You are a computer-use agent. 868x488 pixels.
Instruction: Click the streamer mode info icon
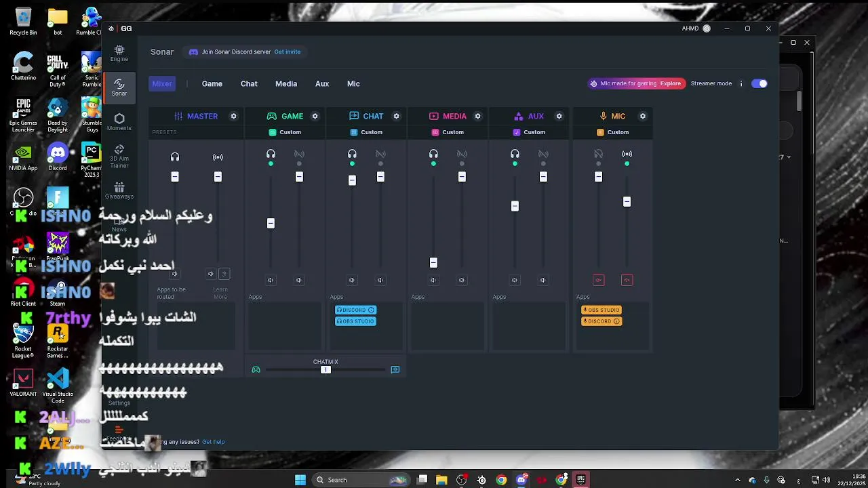click(x=741, y=83)
